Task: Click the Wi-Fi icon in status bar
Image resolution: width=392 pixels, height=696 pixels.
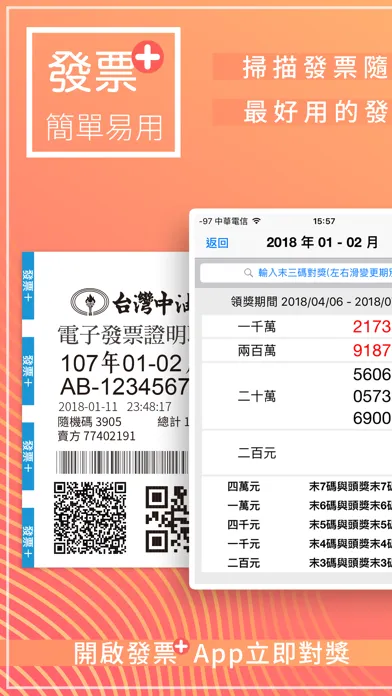Action: [256, 221]
